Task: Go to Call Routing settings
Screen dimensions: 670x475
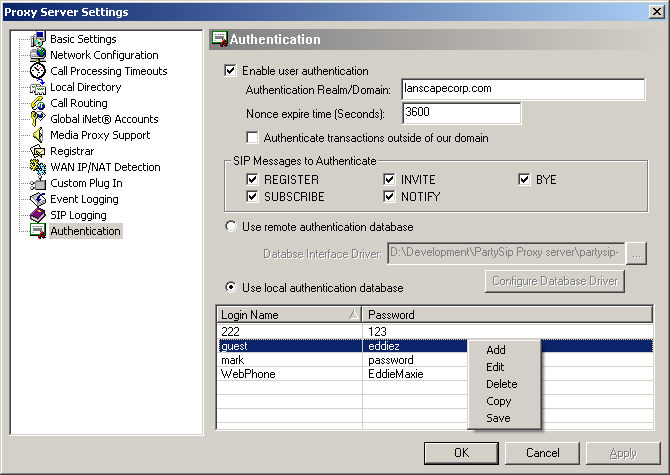Action: coord(79,103)
